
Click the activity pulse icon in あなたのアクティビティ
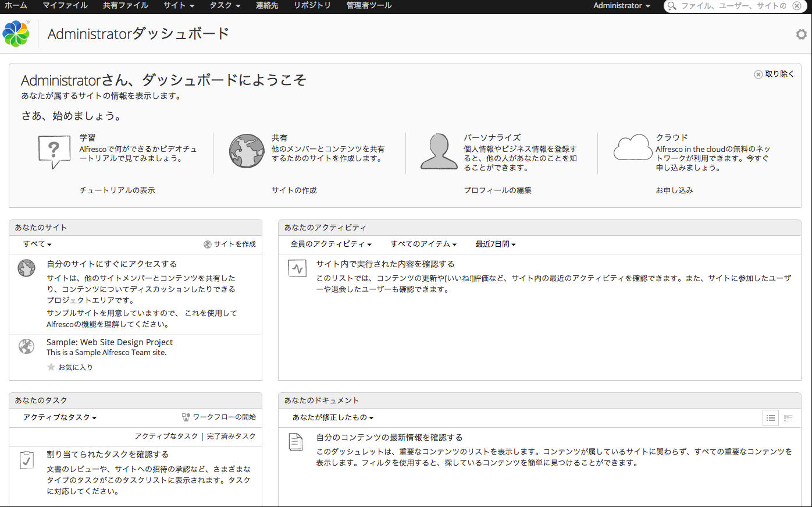click(297, 268)
